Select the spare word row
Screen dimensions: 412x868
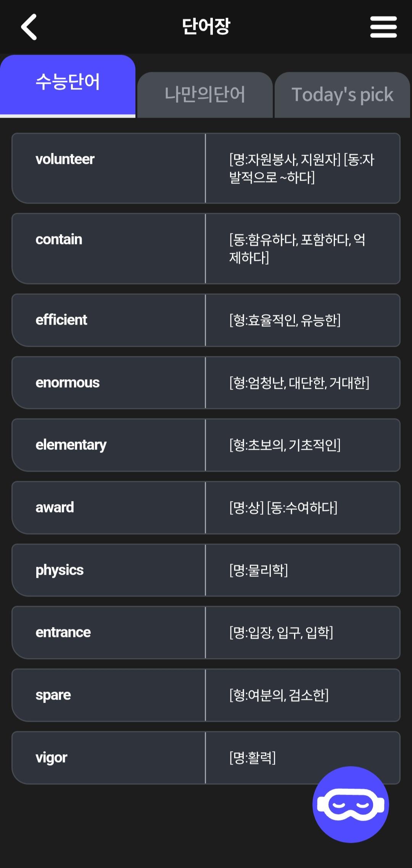click(x=53, y=695)
